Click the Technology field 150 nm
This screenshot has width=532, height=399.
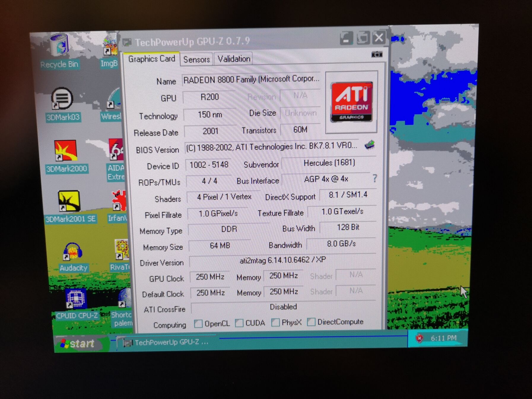coord(210,114)
